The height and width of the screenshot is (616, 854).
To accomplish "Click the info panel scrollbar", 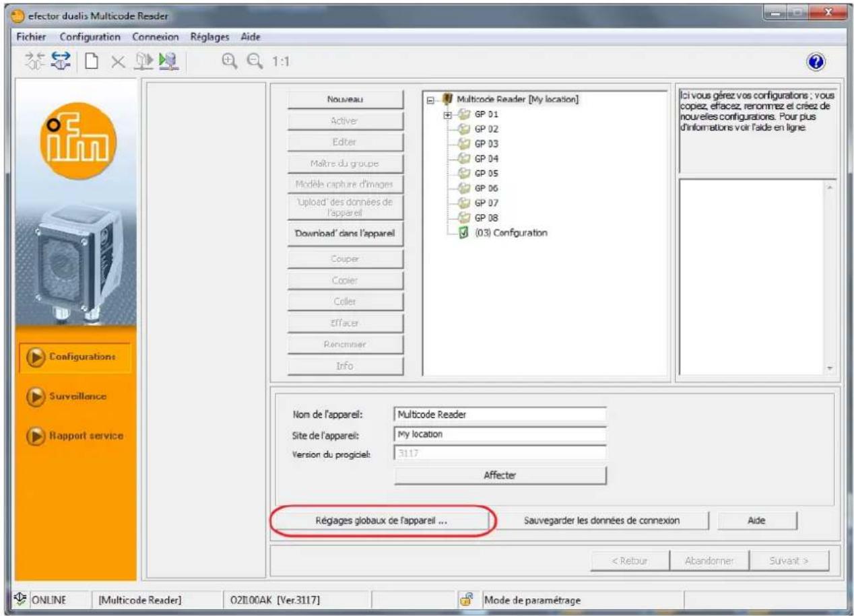I will [x=829, y=277].
